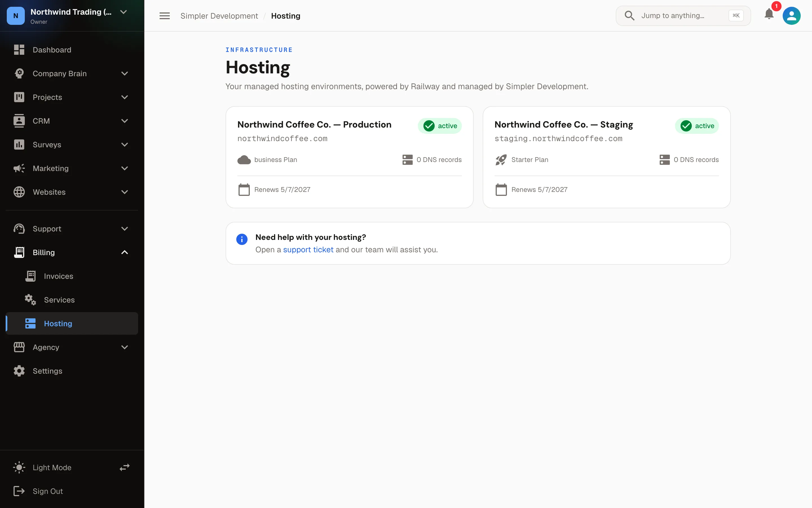Click the red notification count badge
The image size is (812, 508).
776,6
